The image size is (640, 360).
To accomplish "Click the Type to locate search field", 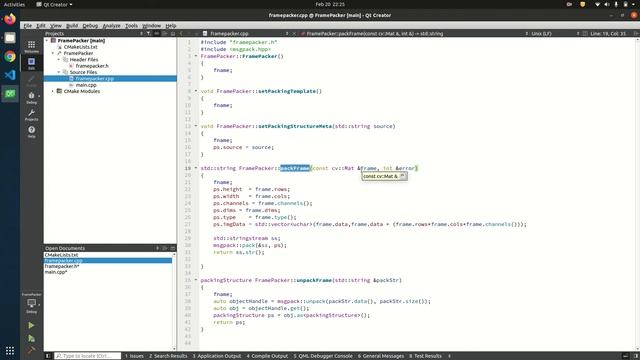I will tap(88, 356).
